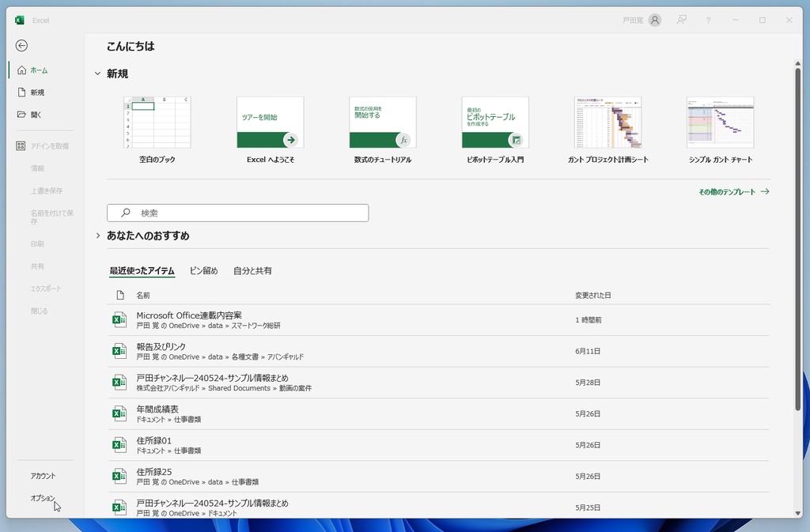Screen dimensions: 810x532
Task: Click the アドインを取得 add-ins icon
Action: pos(21,146)
